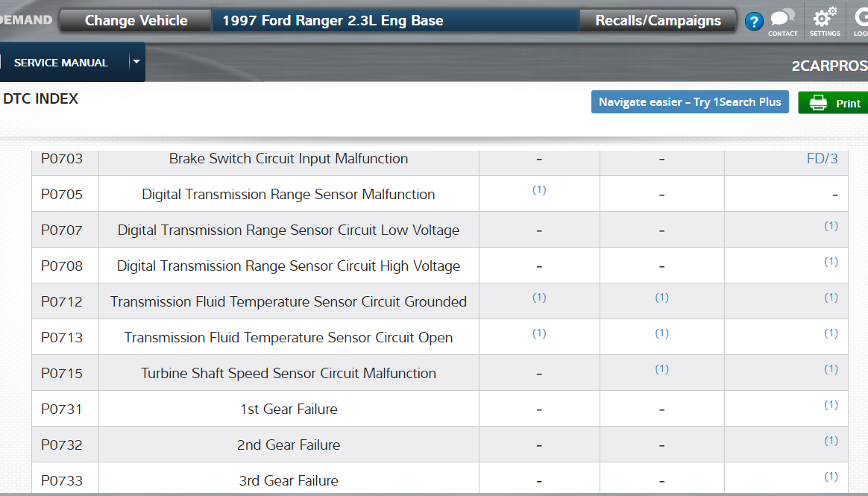This screenshot has height=496, width=868.
Task: Click the blue help question mark icon
Action: tap(753, 22)
